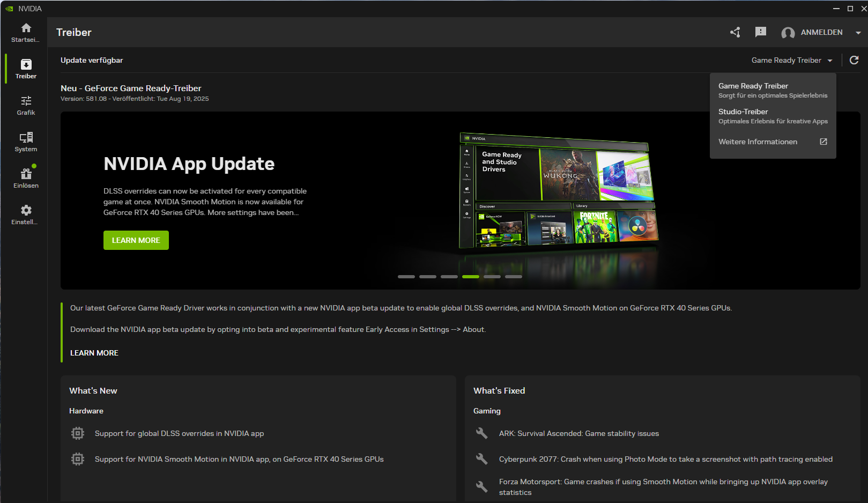Screen dimensions: 868x503
Task: Click the user avatar icon
Action: pos(788,33)
